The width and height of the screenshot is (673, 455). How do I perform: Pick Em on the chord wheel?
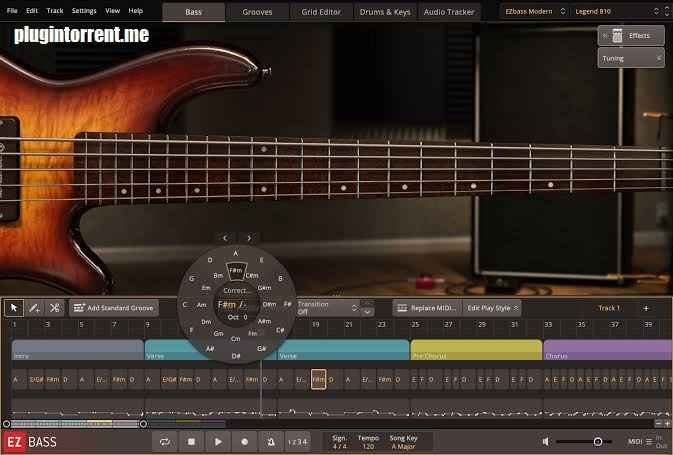[x=206, y=288]
